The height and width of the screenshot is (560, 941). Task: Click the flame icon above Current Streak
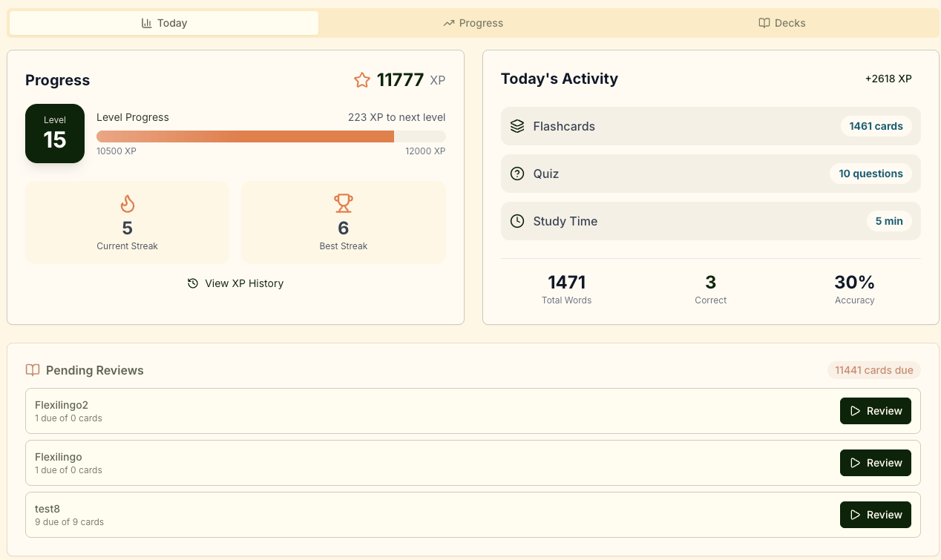click(x=128, y=203)
